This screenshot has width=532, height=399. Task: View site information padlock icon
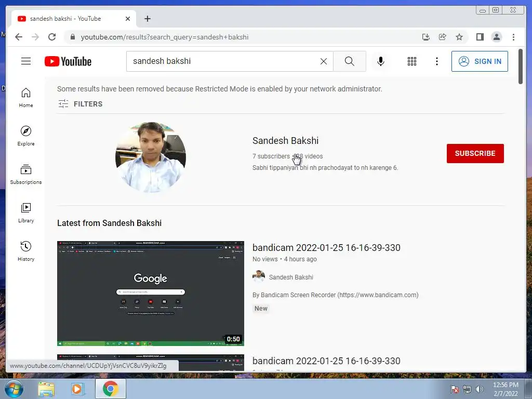point(73,37)
